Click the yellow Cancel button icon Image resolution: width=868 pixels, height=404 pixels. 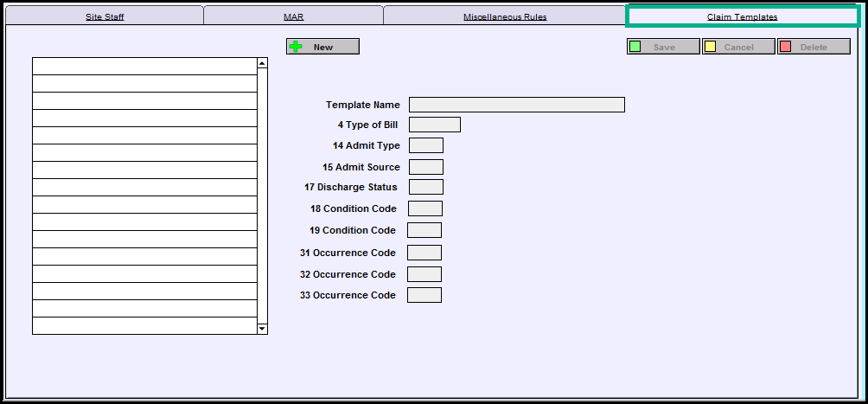tap(710, 47)
